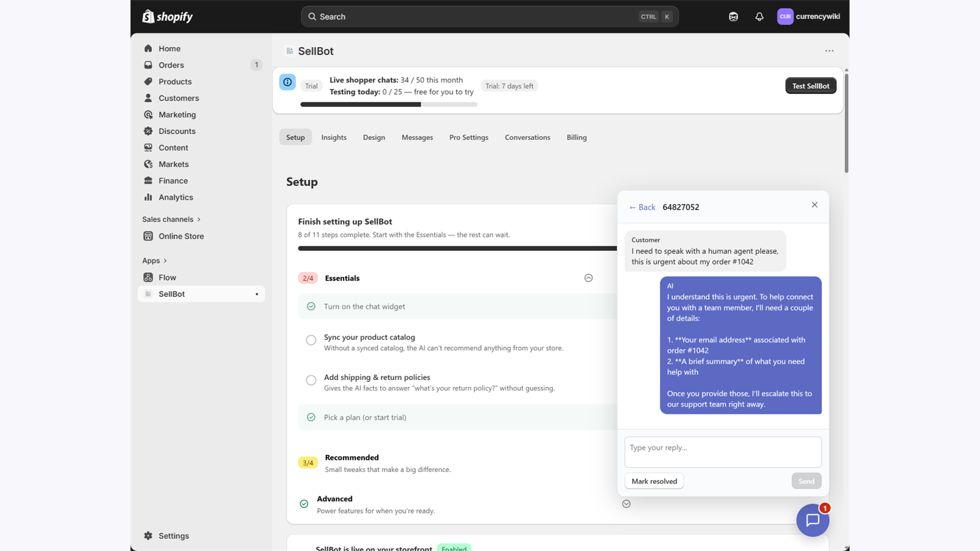Screen dimensions: 980x551
Task: Switch to the Setup tab
Action: point(295,137)
